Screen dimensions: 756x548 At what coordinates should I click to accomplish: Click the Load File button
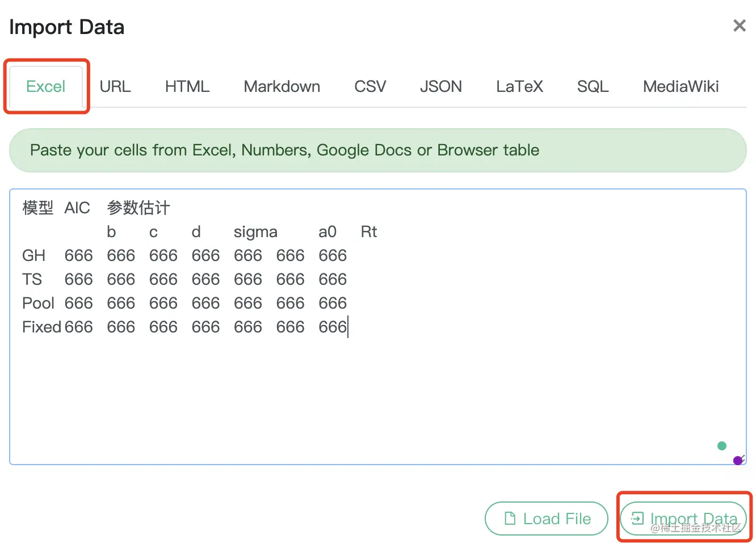[x=546, y=518]
